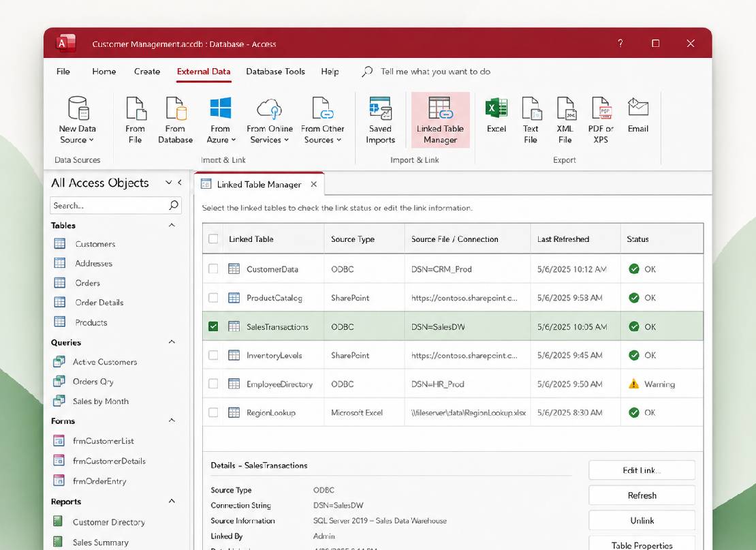Export to Excel
The width and height of the screenshot is (756, 550).
(496, 115)
